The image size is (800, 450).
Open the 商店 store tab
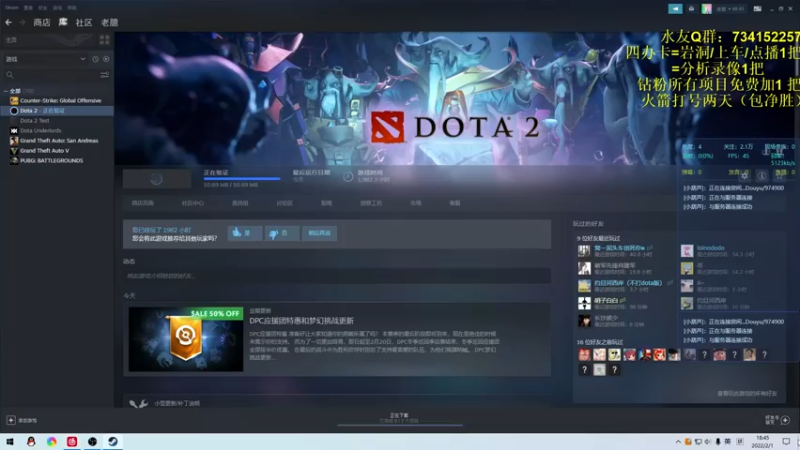click(42, 22)
